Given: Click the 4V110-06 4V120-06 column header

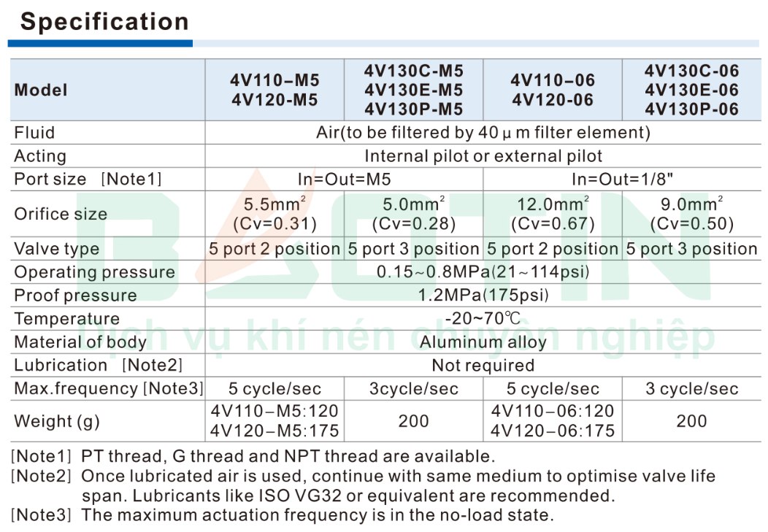Looking at the screenshot, I should [x=553, y=90].
